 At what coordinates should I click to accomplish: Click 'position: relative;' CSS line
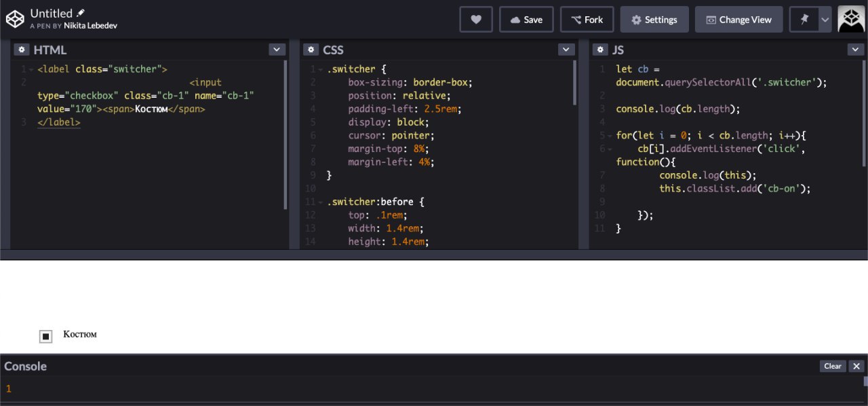click(399, 96)
